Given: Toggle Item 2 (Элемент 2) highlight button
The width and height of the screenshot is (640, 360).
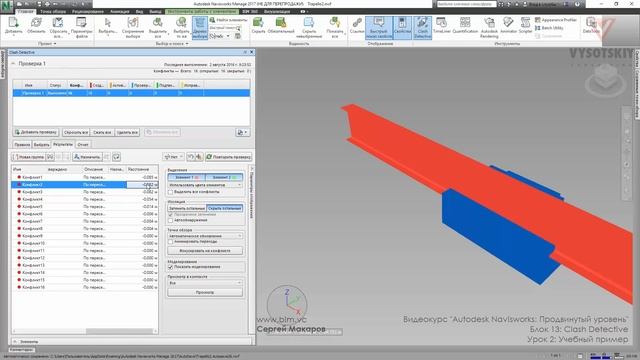Looking at the screenshot, I should 224,177.
